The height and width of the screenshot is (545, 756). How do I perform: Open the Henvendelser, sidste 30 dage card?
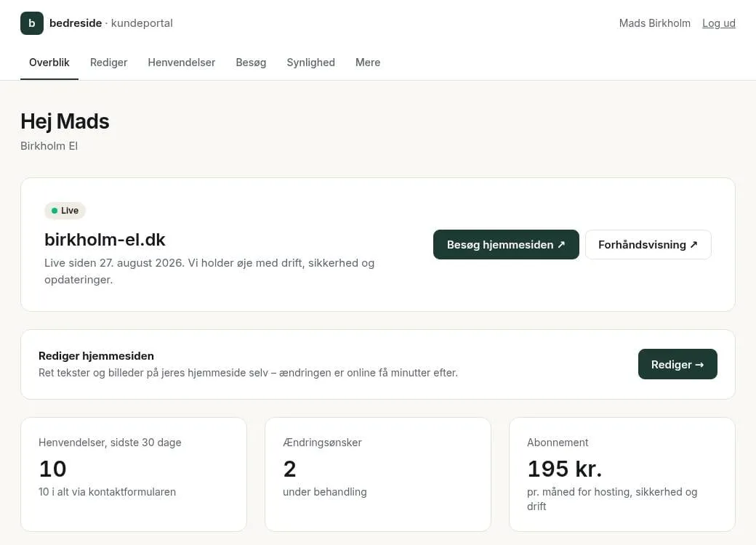coord(134,475)
